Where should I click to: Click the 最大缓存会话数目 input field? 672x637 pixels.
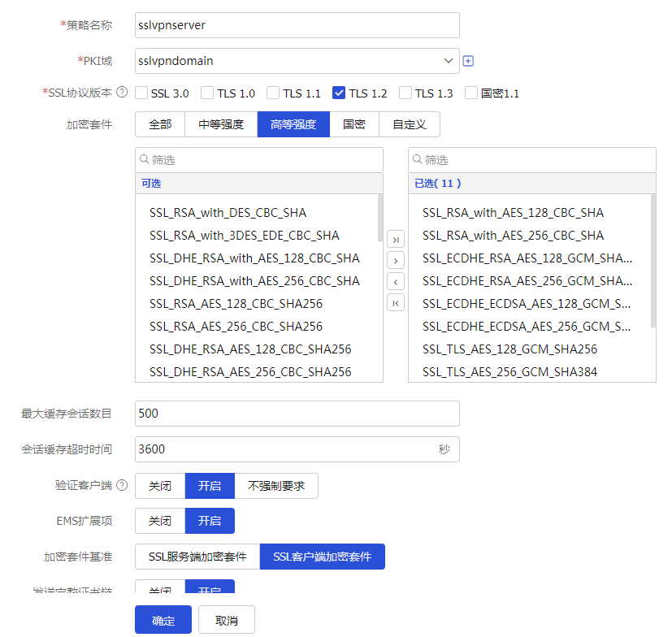[x=297, y=414]
